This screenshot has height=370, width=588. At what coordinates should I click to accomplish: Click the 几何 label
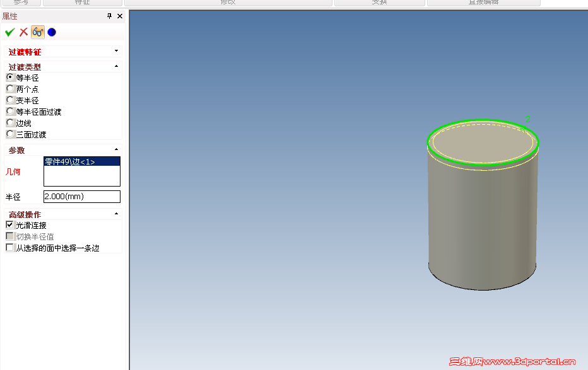pos(13,172)
